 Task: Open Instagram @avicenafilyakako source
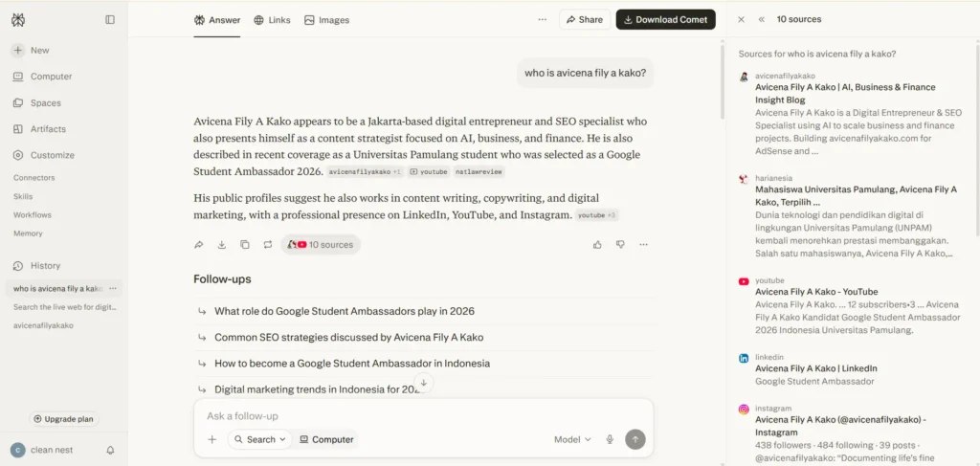(840, 426)
